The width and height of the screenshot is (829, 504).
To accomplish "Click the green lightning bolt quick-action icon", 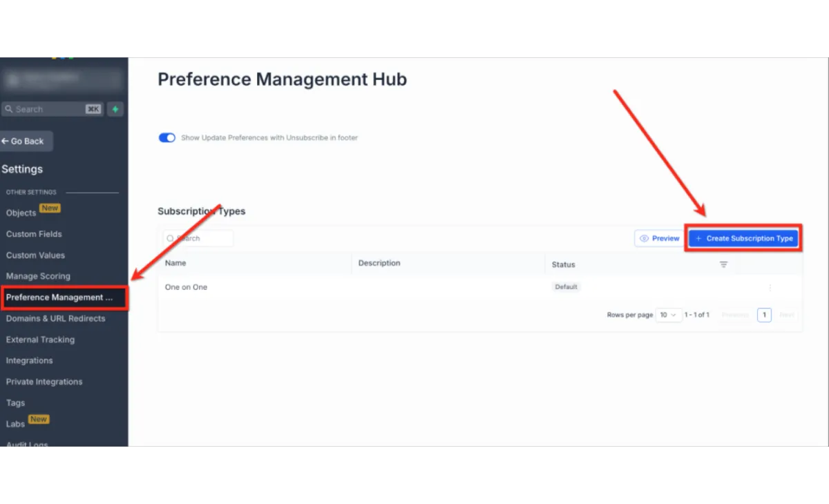I will (115, 109).
